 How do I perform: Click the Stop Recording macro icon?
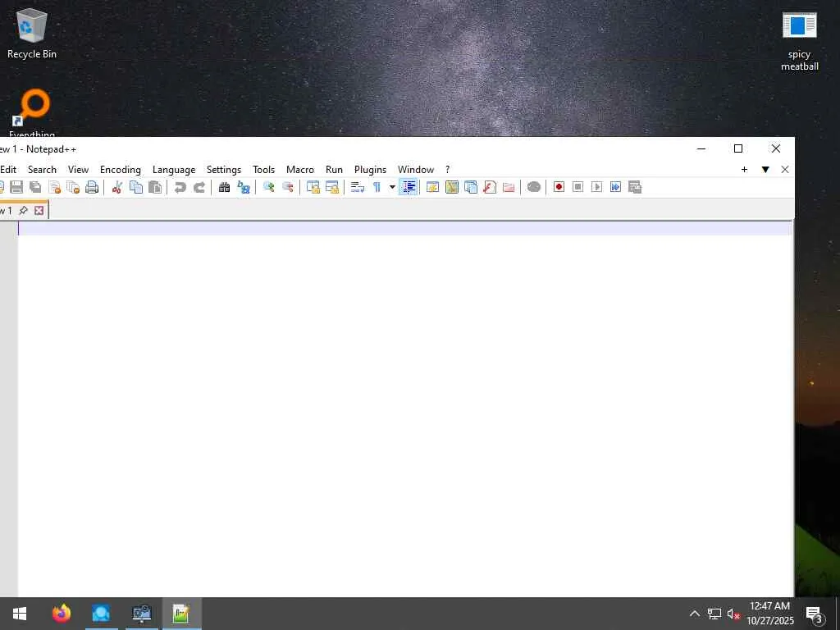(577, 187)
